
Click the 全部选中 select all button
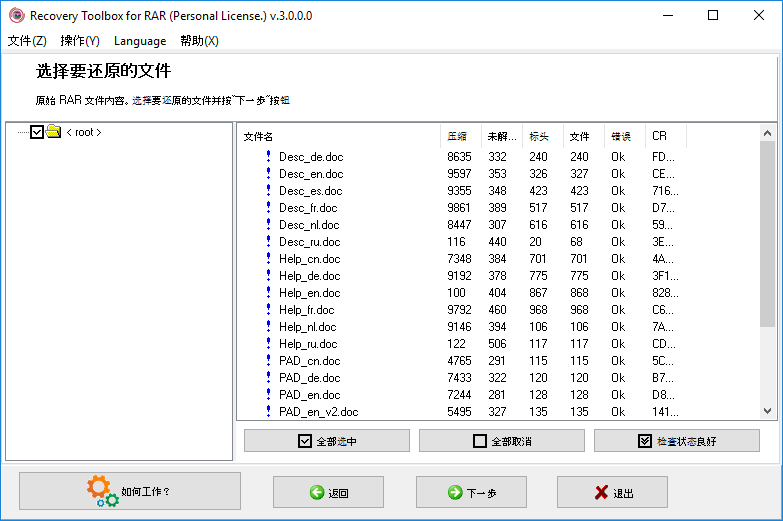tap(327, 441)
